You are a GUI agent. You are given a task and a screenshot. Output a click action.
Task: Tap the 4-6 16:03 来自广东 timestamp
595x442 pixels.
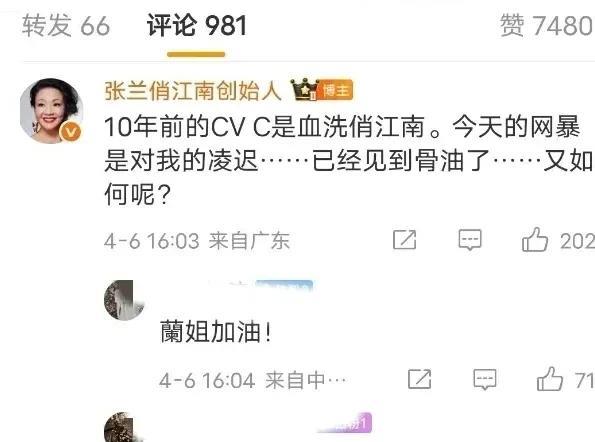(197, 241)
